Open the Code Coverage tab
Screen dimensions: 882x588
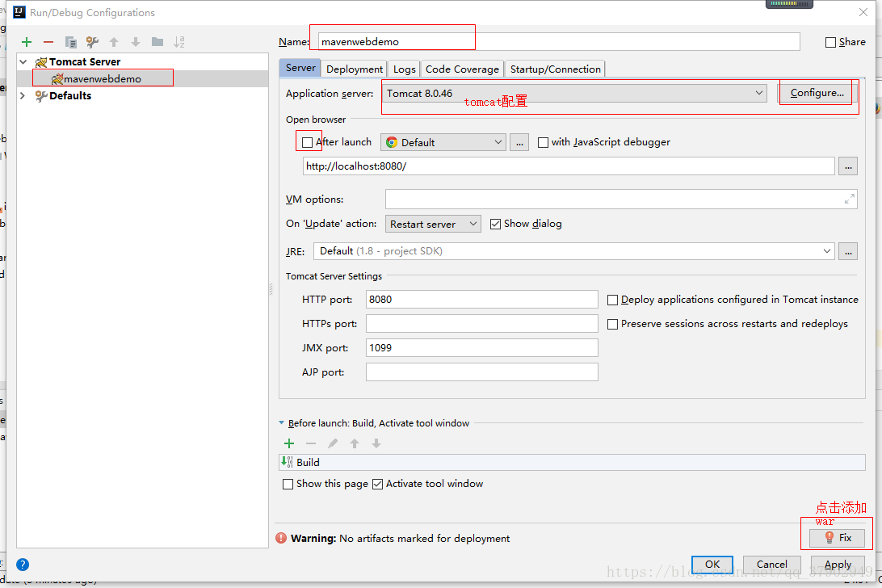click(462, 69)
